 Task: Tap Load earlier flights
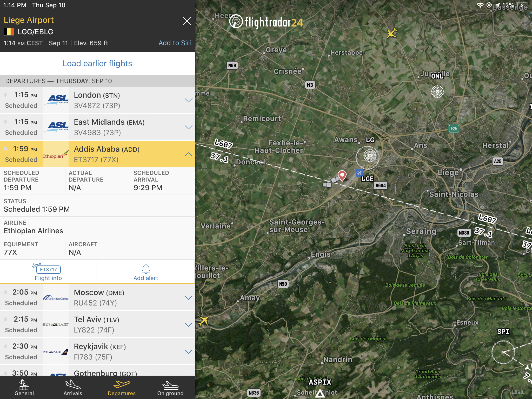[x=97, y=63]
